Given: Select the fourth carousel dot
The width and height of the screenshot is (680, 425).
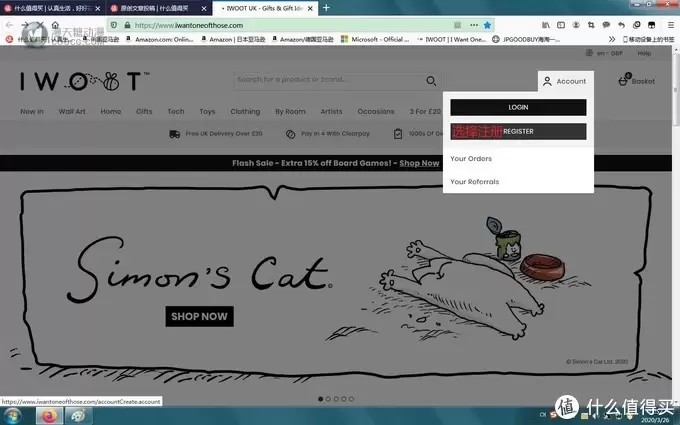Looking at the screenshot, I should (x=344, y=399).
